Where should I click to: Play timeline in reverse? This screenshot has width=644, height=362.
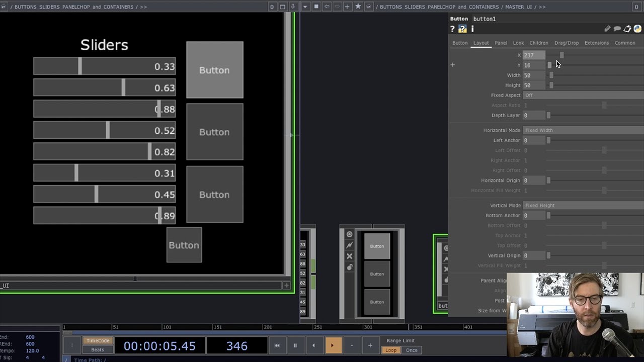[x=314, y=345]
